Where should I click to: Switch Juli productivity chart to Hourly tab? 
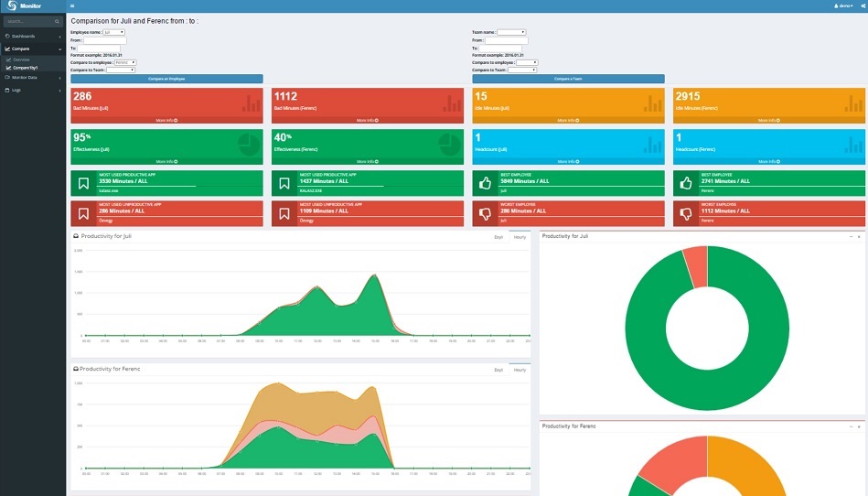click(520, 237)
